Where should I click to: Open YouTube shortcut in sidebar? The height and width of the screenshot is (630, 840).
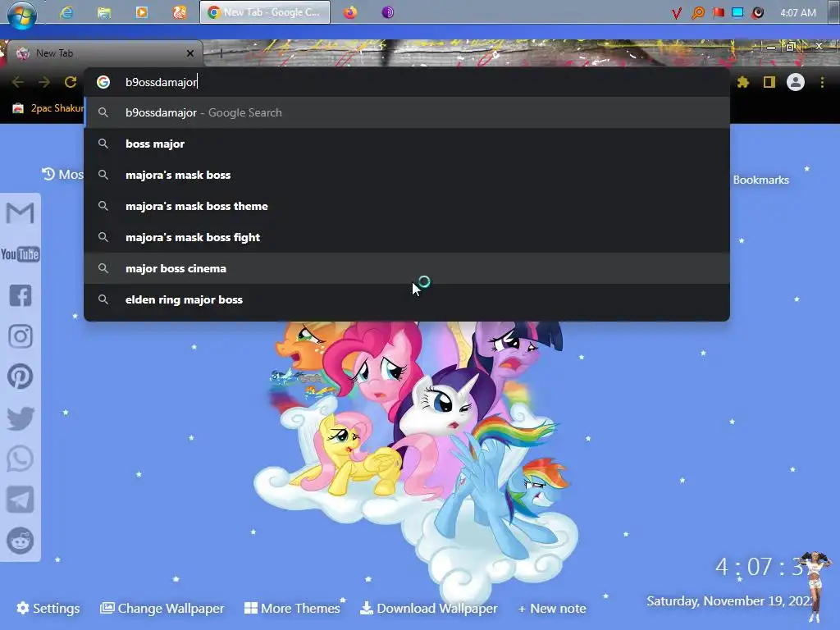pyautogui.click(x=21, y=254)
